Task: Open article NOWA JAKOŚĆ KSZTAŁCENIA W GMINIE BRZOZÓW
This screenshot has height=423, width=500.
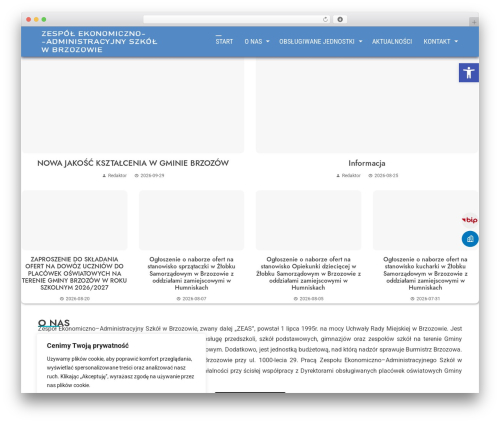Action: pyautogui.click(x=133, y=163)
